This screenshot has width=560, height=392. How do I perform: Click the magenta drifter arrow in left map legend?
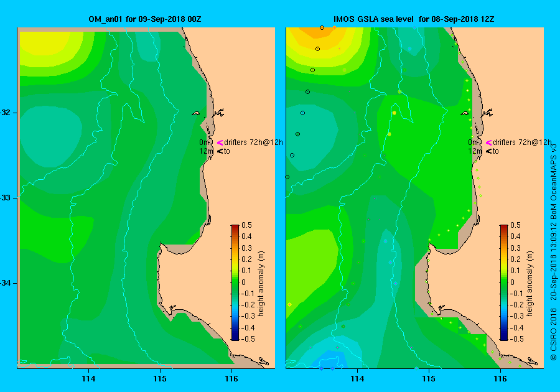click(220, 142)
